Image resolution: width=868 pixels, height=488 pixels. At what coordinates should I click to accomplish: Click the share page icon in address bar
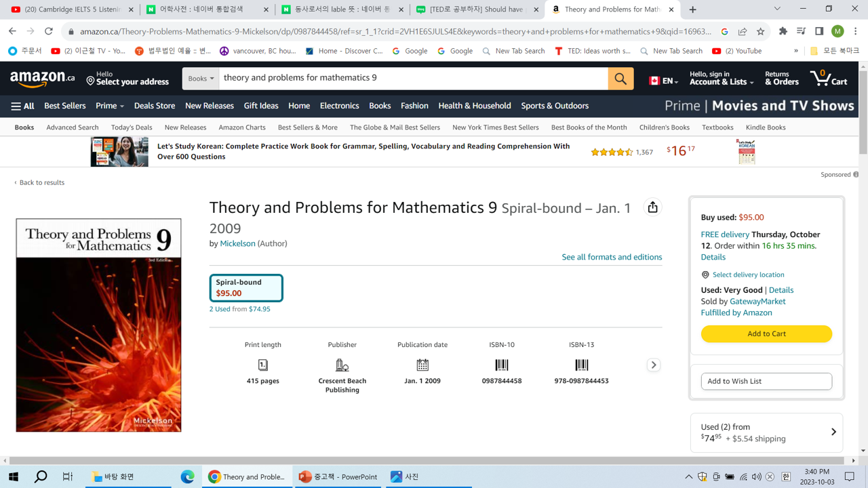(743, 31)
